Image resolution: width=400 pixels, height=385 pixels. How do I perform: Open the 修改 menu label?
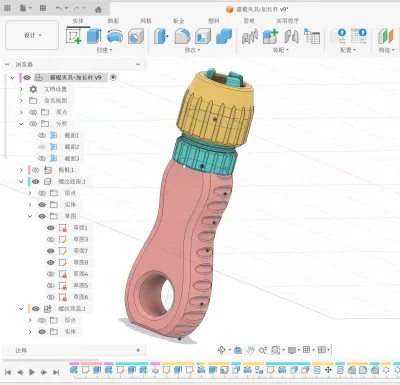pos(192,50)
